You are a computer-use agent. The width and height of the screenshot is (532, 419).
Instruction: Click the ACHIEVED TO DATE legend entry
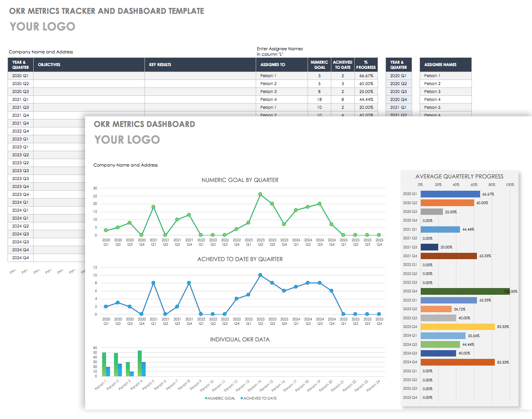(x=259, y=398)
